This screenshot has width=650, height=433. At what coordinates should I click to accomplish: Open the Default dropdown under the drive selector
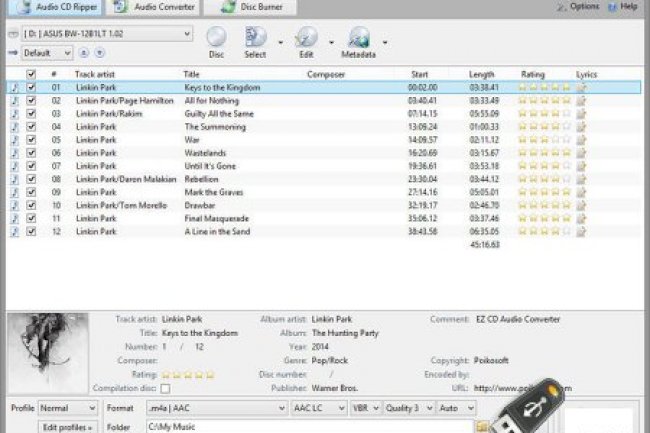click(47, 53)
